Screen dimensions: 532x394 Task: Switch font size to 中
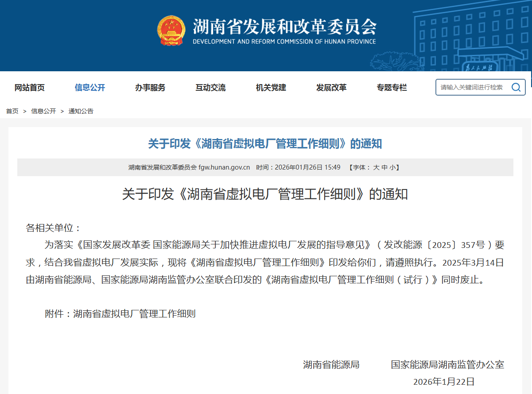coord(384,167)
